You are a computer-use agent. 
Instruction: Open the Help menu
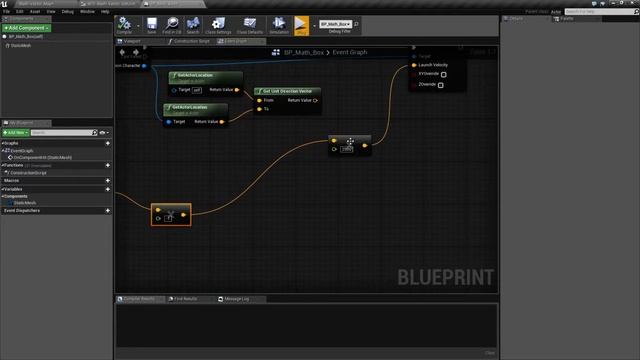[105, 11]
